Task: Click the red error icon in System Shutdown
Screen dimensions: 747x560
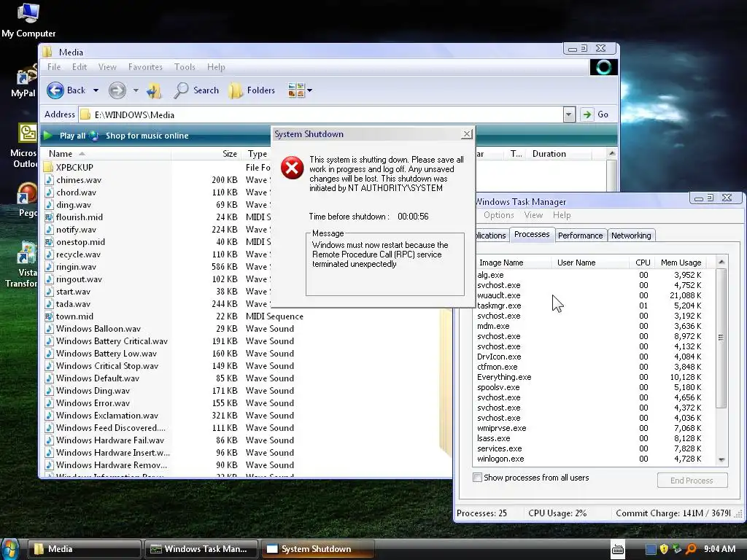Action: 292,168
